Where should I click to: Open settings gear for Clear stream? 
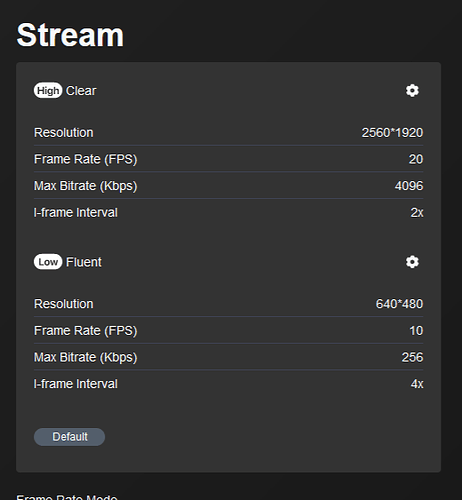412,91
